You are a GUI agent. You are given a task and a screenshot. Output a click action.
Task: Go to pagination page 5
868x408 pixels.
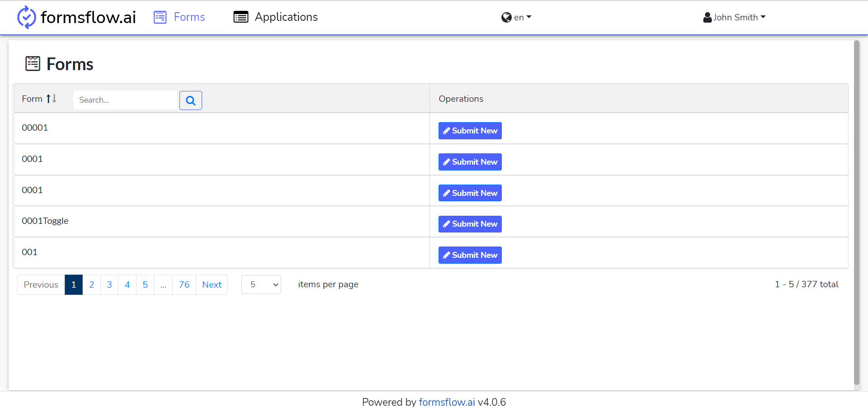pos(145,285)
